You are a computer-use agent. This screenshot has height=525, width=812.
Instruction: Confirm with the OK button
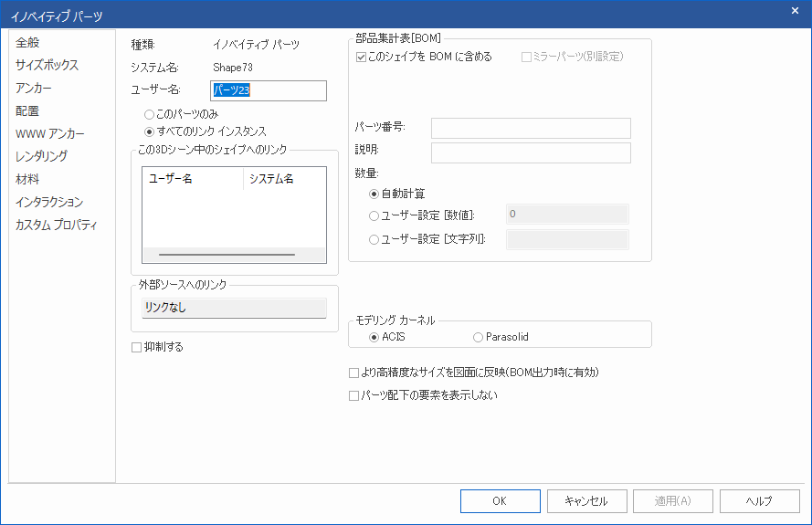tap(501, 501)
